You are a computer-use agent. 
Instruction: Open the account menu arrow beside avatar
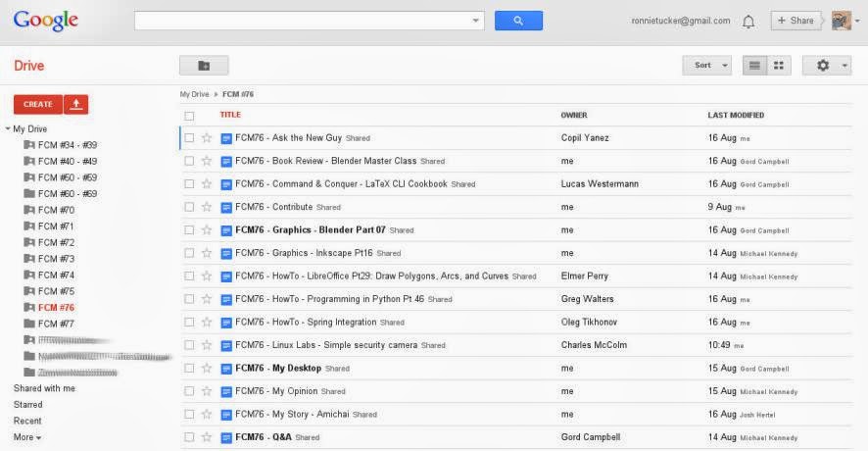(857, 21)
